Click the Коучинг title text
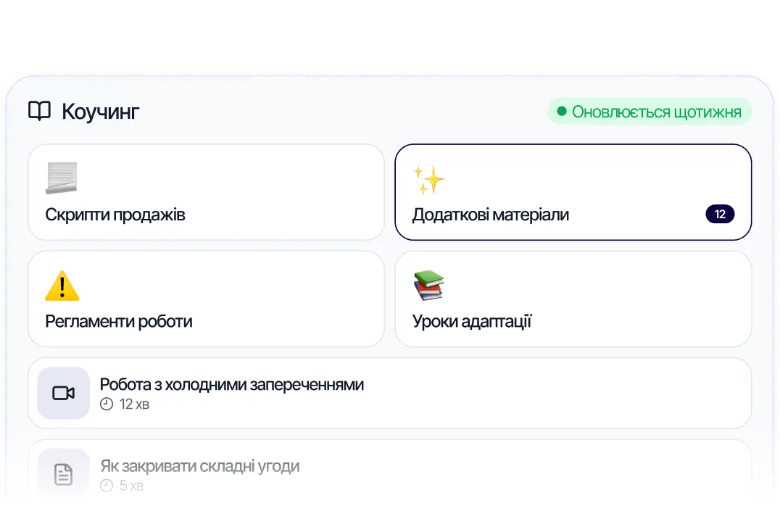 (101, 110)
